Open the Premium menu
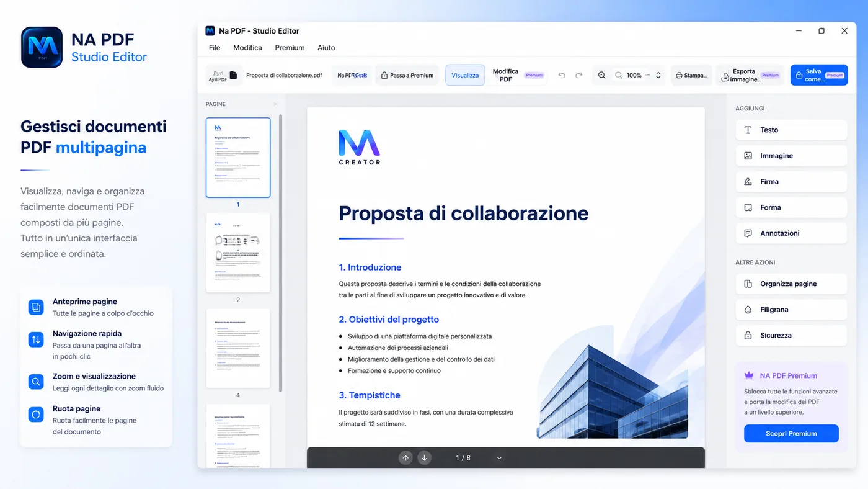The image size is (868, 489). 290,48
